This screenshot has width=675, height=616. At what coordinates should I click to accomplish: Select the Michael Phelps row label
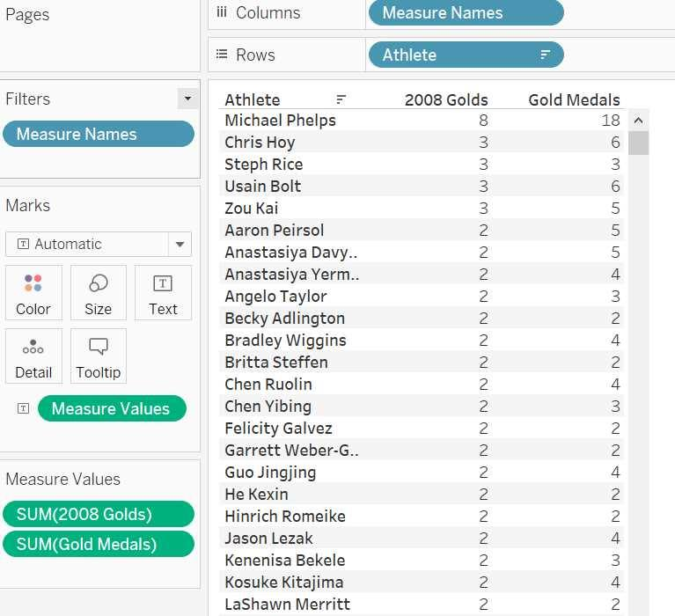280,121
